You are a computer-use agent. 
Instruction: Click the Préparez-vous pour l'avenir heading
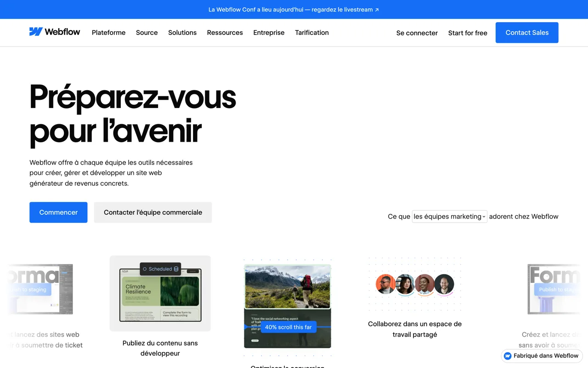(133, 114)
